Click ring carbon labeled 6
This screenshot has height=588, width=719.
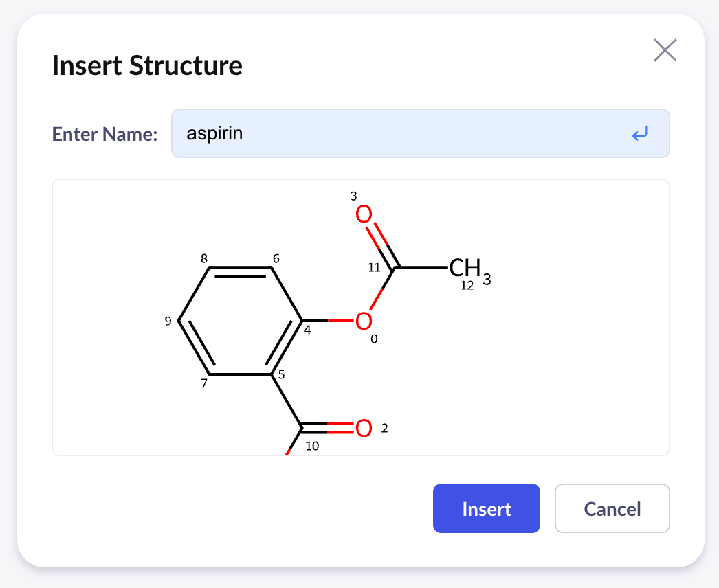tap(272, 267)
